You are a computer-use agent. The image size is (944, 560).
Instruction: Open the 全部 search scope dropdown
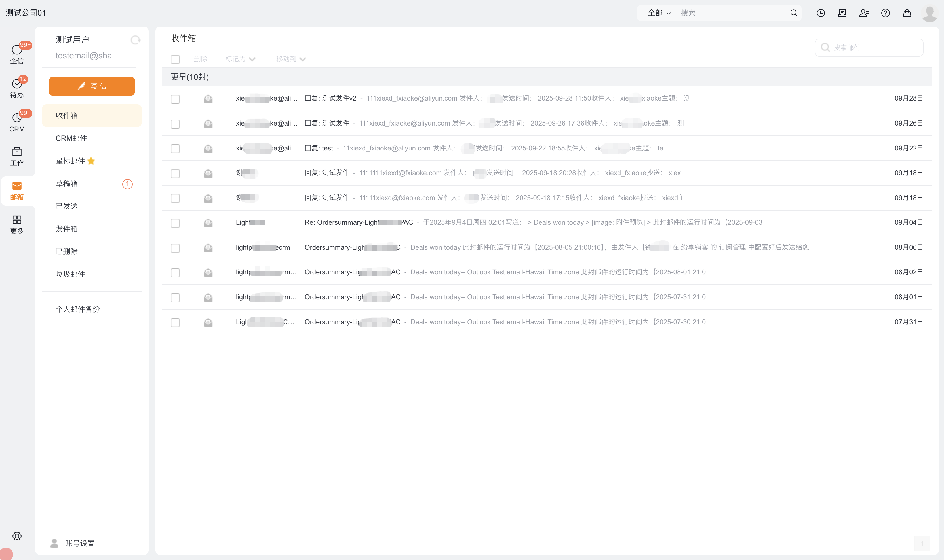(659, 13)
